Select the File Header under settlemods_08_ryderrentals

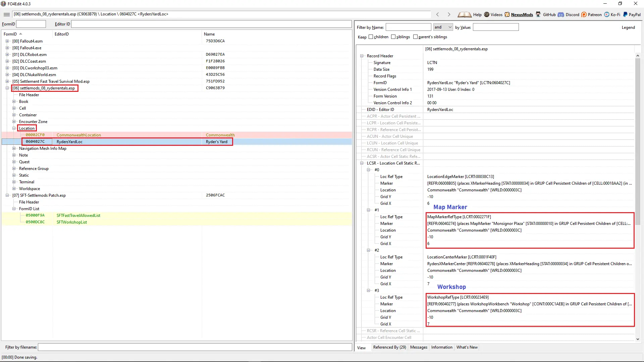(x=29, y=95)
